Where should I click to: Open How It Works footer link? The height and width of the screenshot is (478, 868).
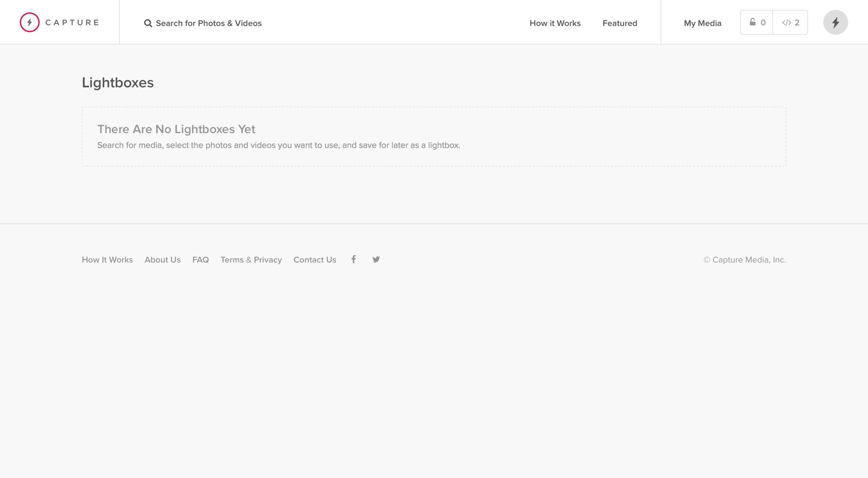tap(107, 260)
